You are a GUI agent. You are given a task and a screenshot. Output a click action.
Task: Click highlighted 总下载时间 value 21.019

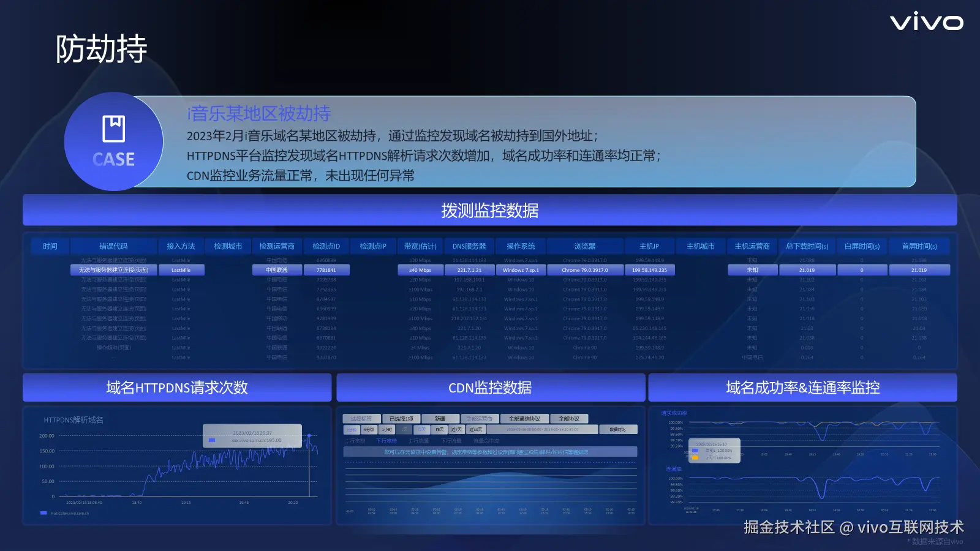coord(807,270)
